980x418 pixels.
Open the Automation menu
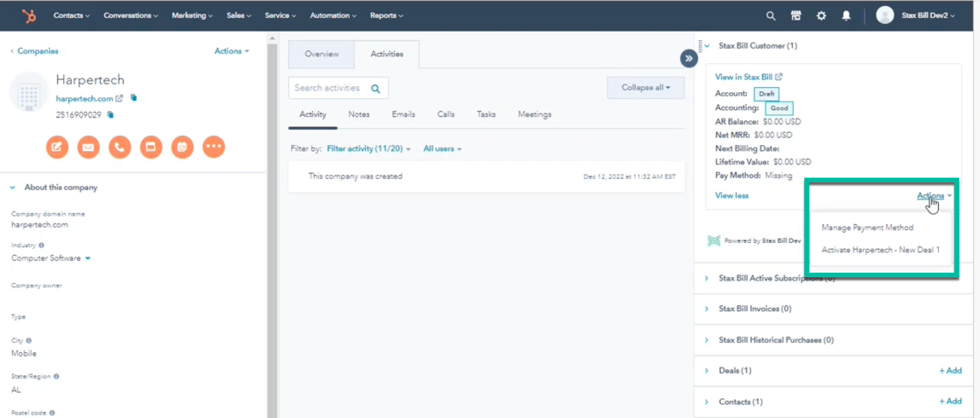click(x=333, y=16)
